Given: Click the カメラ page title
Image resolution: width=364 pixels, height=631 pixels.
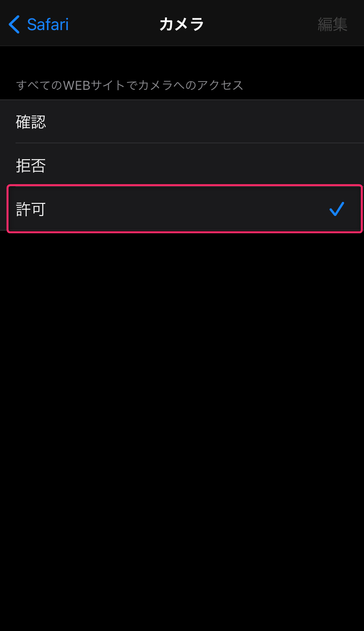Looking at the screenshot, I should tap(182, 24).
